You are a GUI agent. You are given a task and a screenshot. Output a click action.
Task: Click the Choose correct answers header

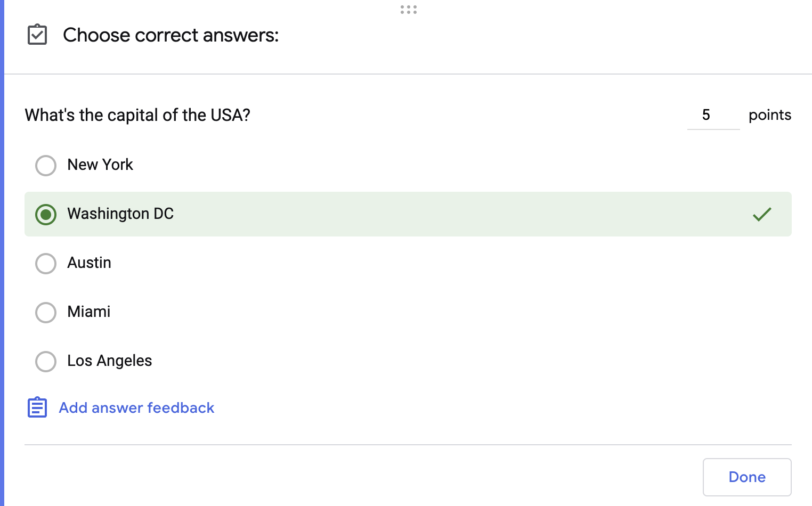coord(171,35)
